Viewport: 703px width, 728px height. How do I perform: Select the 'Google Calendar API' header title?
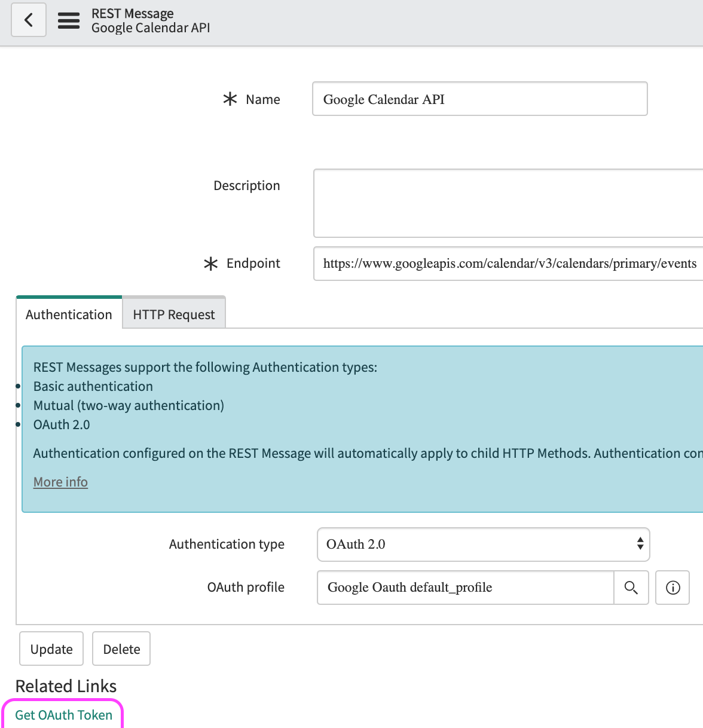[151, 28]
